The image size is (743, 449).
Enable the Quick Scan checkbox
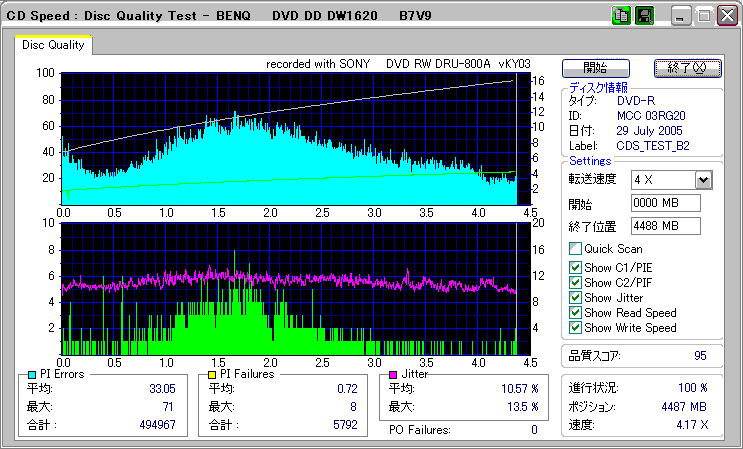point(575,249)
